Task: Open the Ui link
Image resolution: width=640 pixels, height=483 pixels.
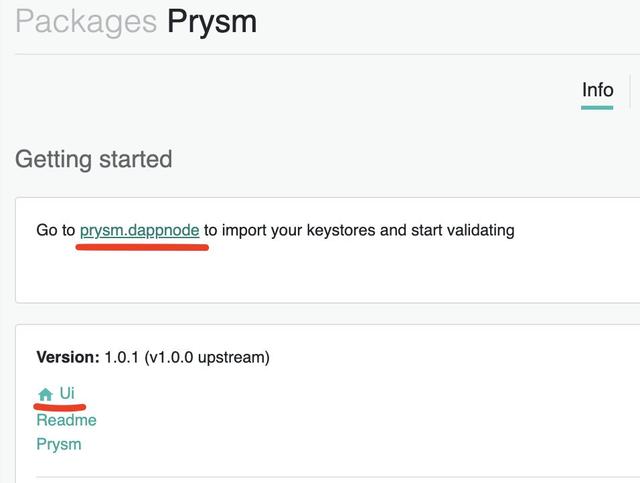Action: tap(67, 393)
